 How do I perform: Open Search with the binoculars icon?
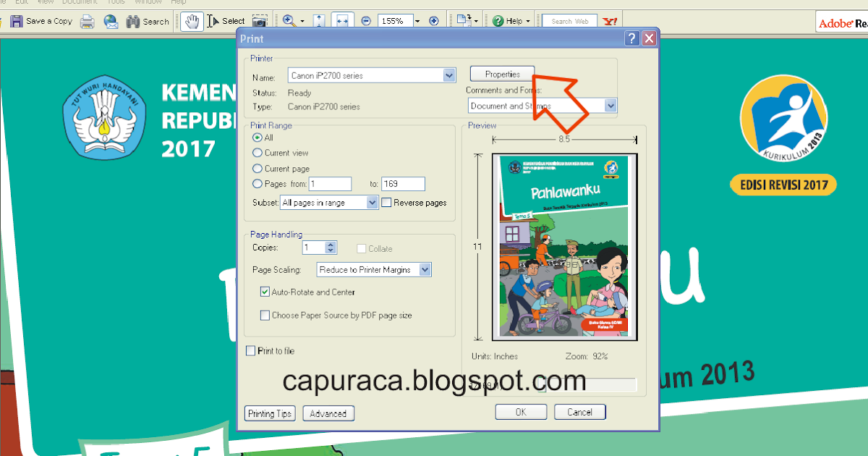148,22
